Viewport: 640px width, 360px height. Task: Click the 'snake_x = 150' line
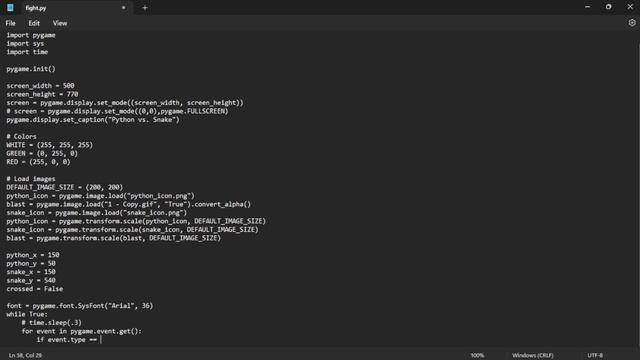31,272
